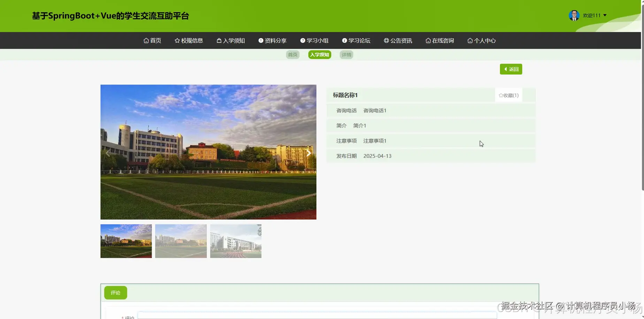Click the 注意事项1 value
Screen dimensions: 644x319
375,141
